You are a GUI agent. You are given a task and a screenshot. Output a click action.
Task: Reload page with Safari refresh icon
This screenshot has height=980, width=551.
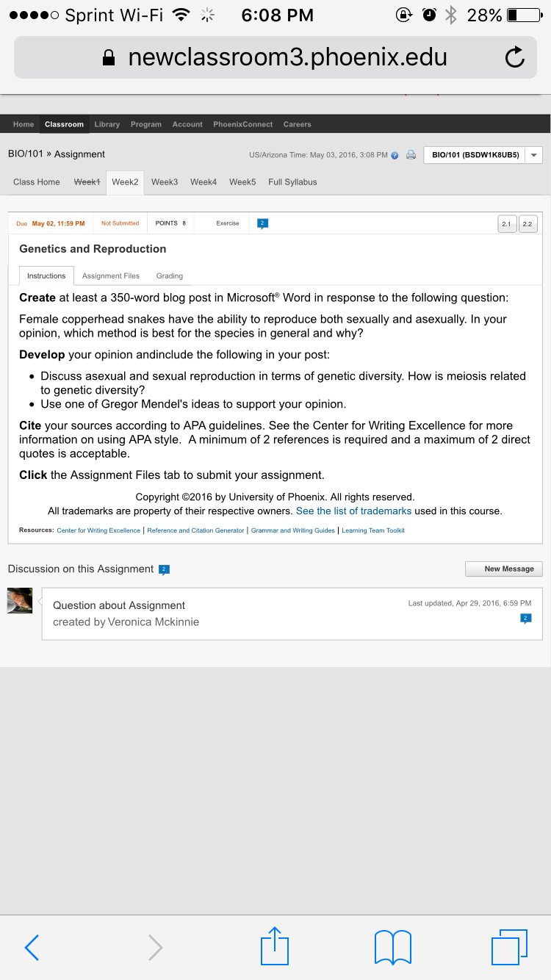pyautogui.click(x=515, y=57)
